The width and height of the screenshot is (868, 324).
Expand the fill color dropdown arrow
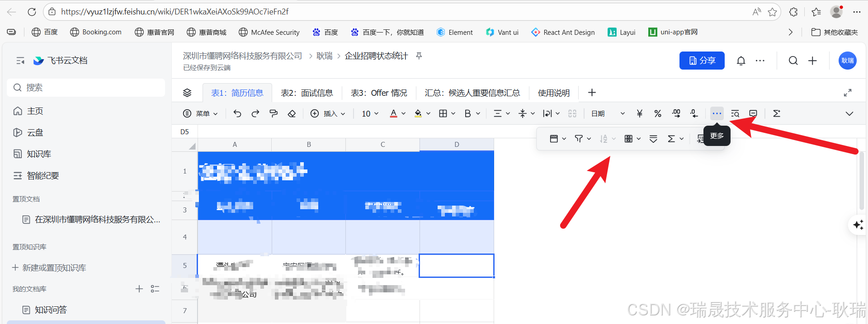pos(428,113)
